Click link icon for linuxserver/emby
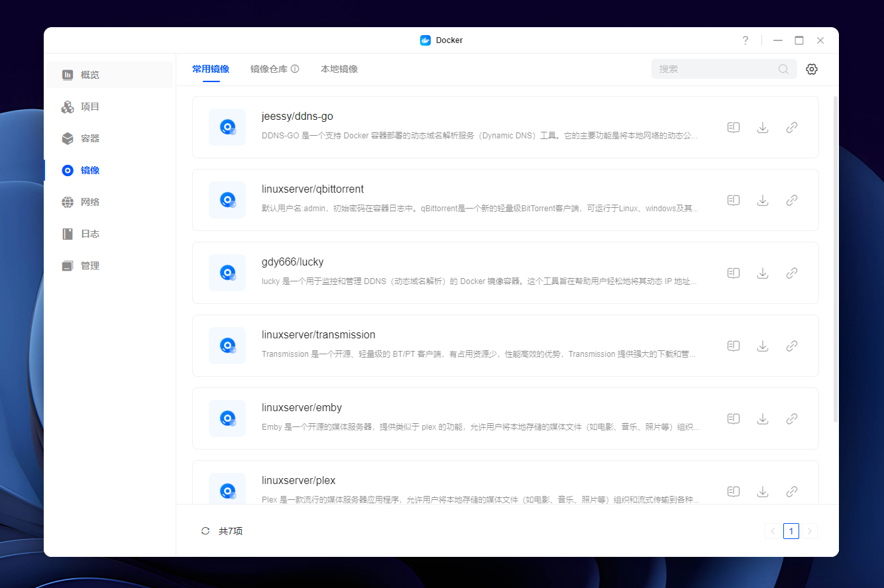 point(792,418)
